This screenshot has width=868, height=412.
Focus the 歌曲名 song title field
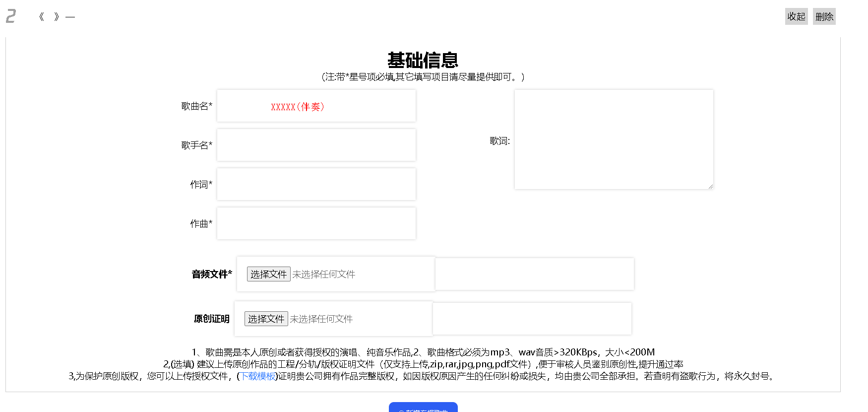pos(316,106)
